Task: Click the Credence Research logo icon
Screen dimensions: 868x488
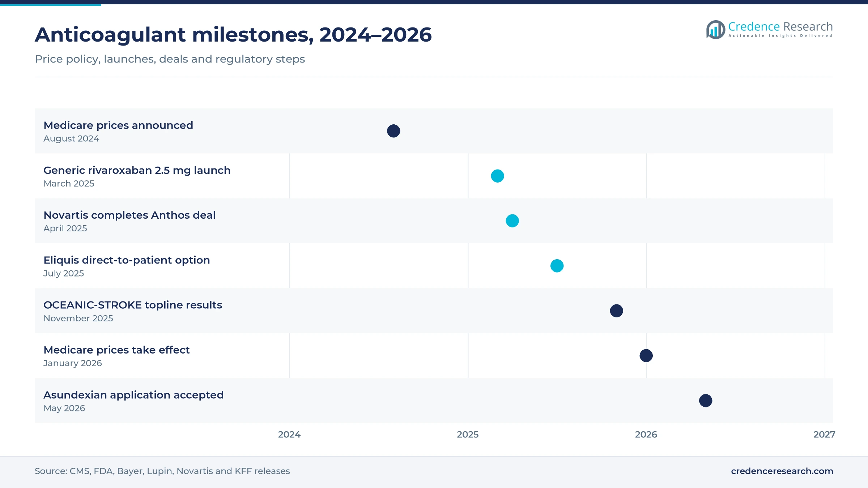Action: click(716, 30)
